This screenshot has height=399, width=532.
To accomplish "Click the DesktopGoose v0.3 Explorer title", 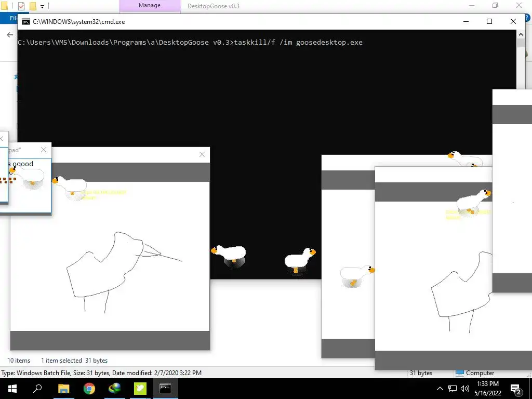I will [214, 6].
